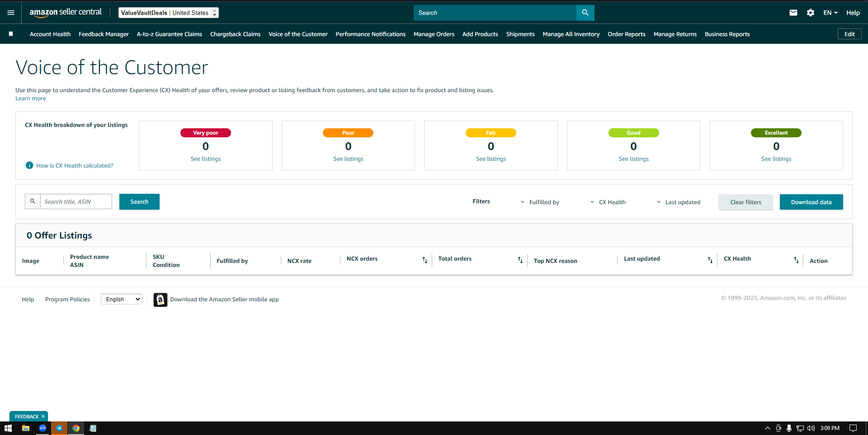Open Performance Notifications
Viewport: 868px width, 435px height.
[371, 34]
